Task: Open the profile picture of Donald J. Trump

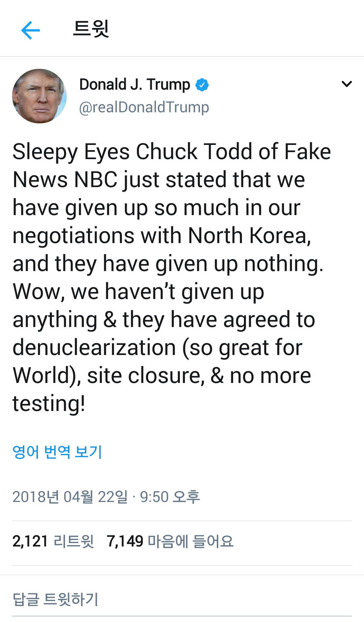Action: pyautogui.click(x=39, y=96)
